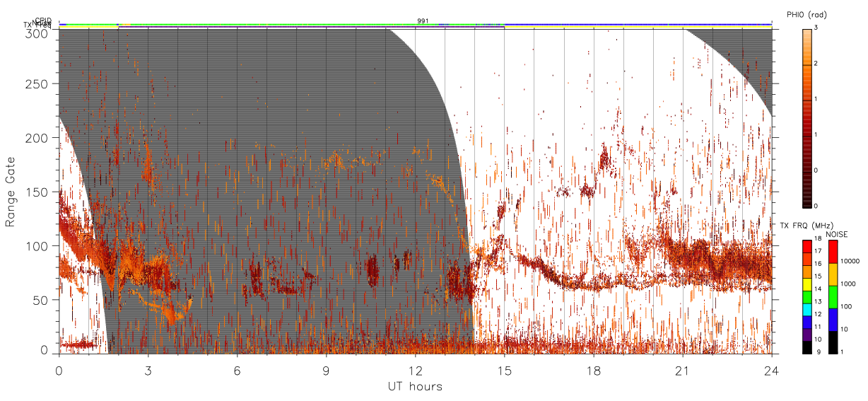This screenshot has height=401, width=868.
Task: Click the '991' label above the plot
Action: [x=423, y=21]
